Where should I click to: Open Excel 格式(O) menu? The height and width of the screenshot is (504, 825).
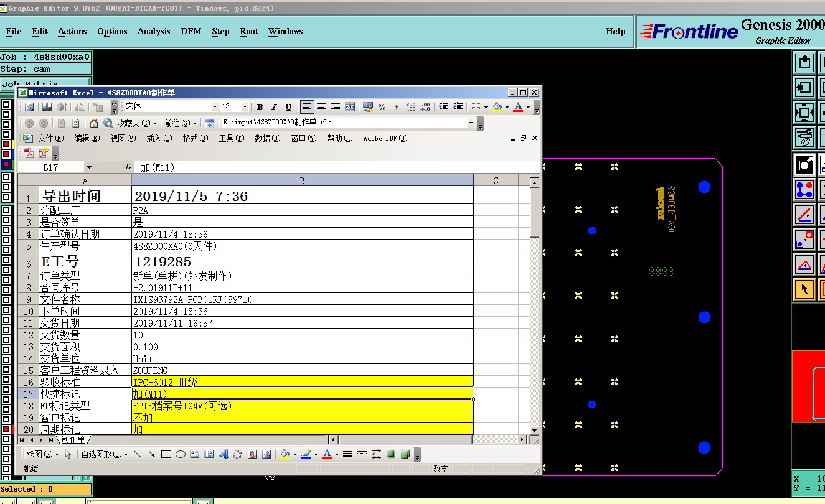195,138
